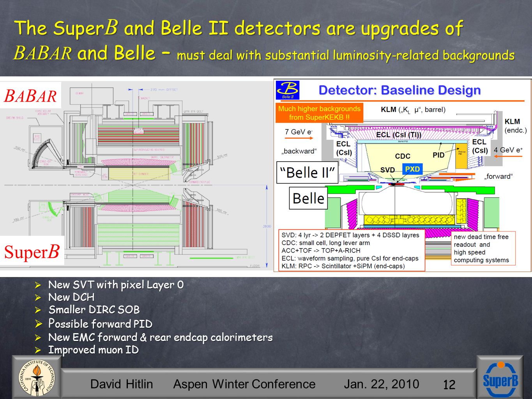Click bullet "Smaller DIRC SOB"
The height and width of the screenshot is (399, 532).
click(x=94, y=310)
